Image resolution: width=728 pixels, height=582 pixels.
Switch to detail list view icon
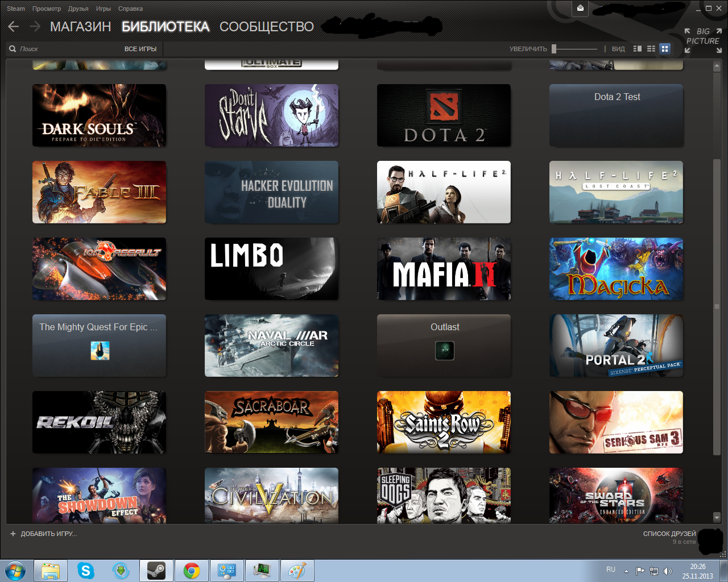(x=638, y=49)
